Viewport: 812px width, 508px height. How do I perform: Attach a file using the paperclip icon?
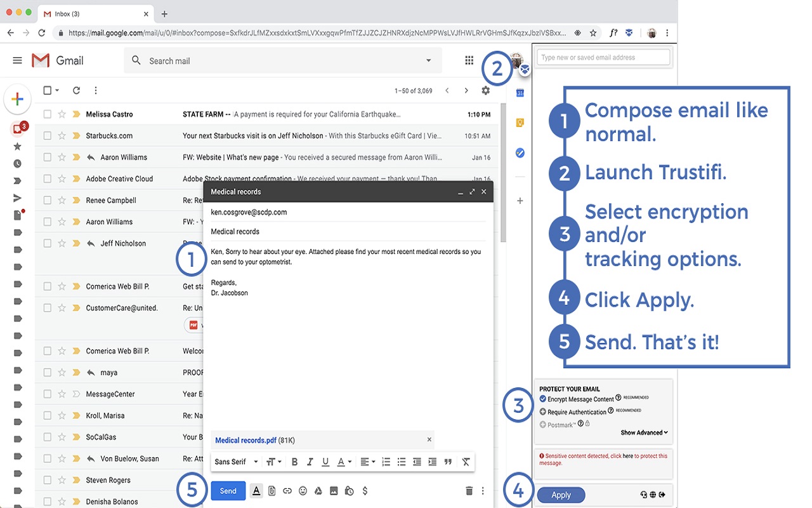point(272,491)
